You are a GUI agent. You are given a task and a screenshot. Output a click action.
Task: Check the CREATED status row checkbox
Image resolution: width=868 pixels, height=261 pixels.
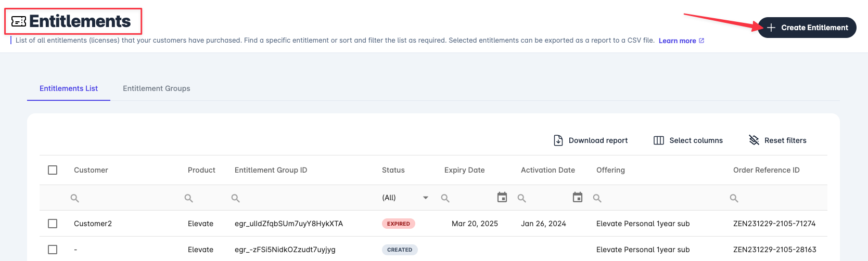tap(53, 250)
